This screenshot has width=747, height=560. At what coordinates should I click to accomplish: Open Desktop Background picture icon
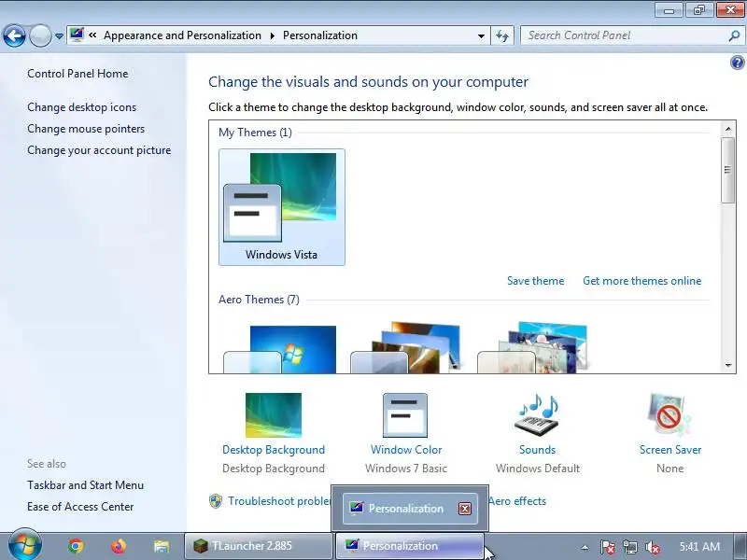tap(274, 414)
